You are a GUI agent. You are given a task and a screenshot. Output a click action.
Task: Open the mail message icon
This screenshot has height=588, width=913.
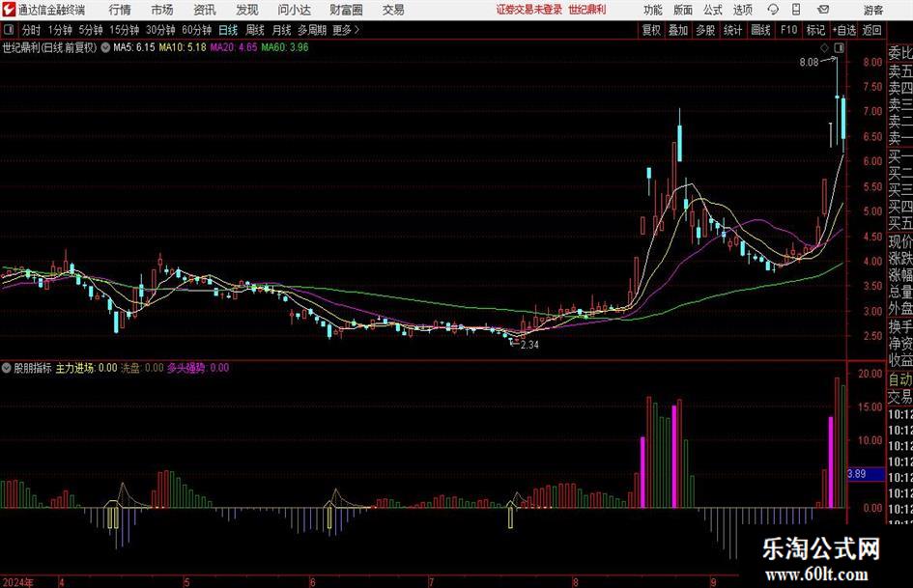[823, 10]
